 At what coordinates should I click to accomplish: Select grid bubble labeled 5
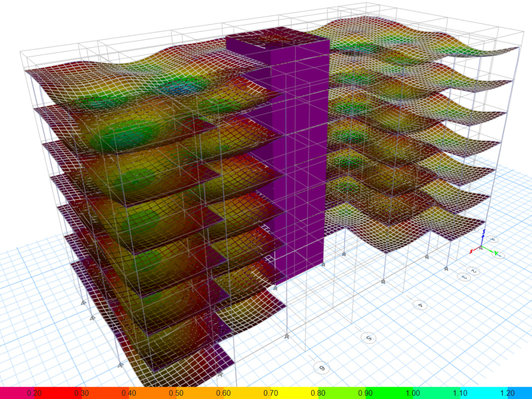(x=369, y=338)
